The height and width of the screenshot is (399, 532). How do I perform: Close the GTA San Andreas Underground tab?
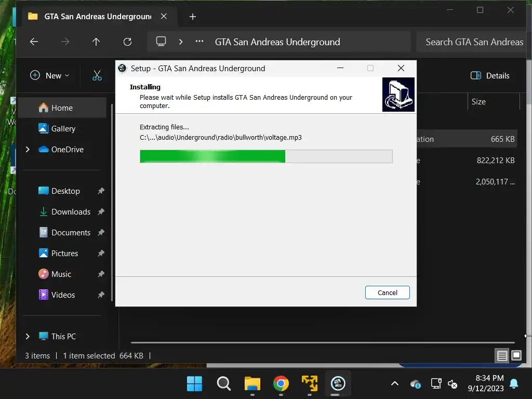(164, 16)
